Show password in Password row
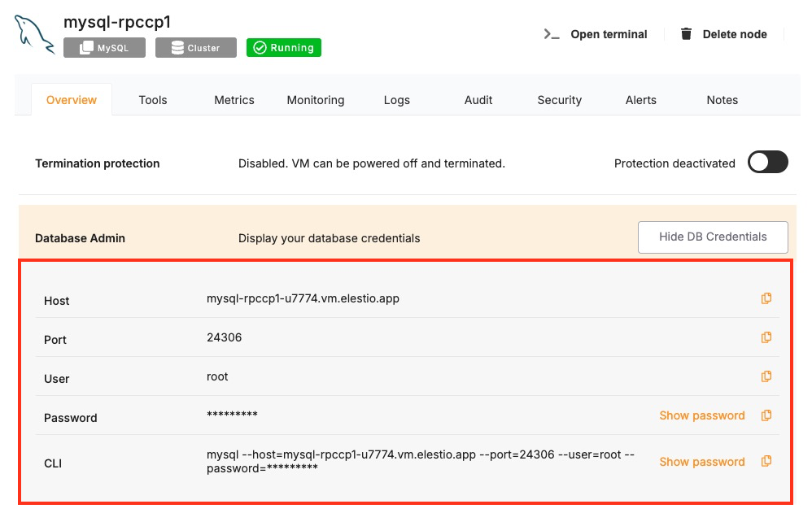 point(701,415)
